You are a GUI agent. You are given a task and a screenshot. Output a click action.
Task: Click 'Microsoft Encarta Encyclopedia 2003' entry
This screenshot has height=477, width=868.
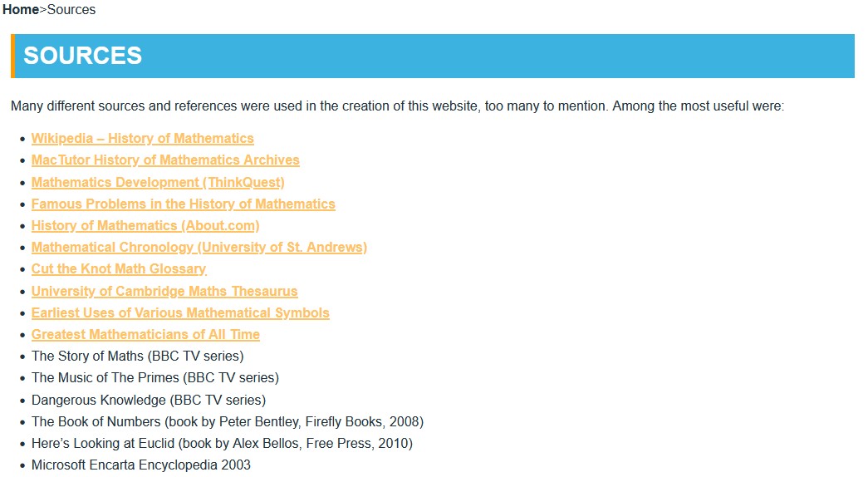[x=140, y=465]
